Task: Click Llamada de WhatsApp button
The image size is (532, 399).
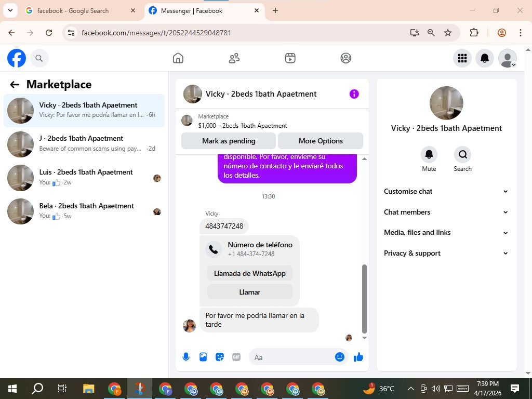Action: (x=250, y=273)
